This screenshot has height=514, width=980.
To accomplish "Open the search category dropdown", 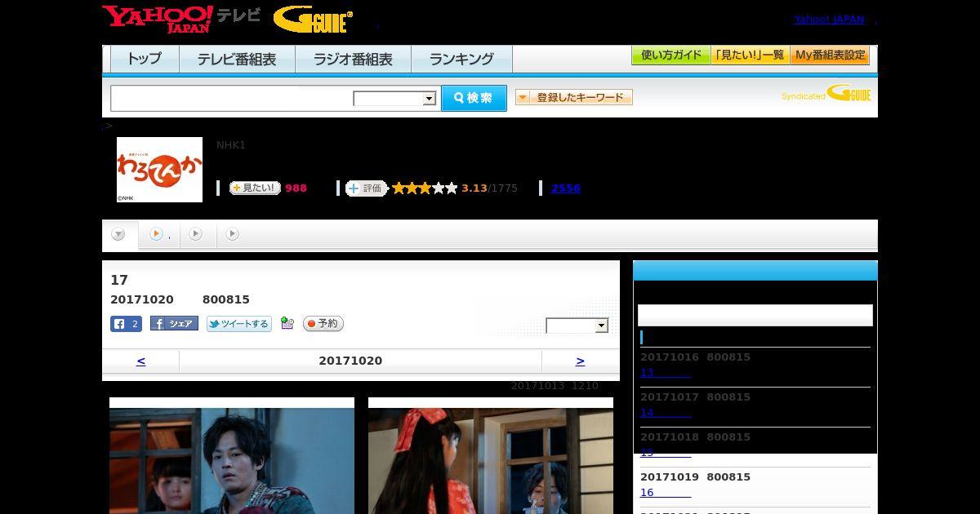I will tap(394, 99).
